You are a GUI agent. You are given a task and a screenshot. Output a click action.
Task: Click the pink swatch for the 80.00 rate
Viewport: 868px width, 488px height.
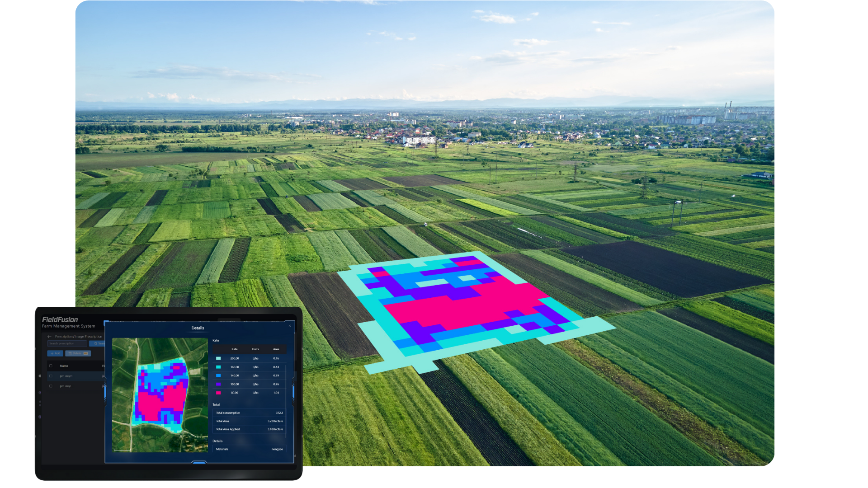tap(219, 393)
